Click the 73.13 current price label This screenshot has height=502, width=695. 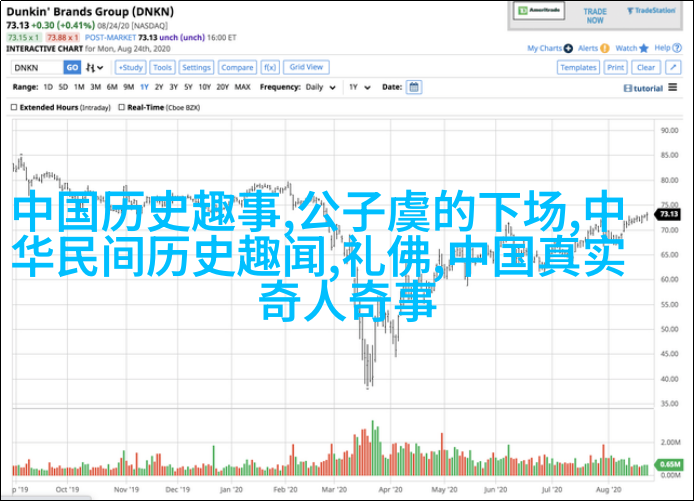click(x=668, y=214)
